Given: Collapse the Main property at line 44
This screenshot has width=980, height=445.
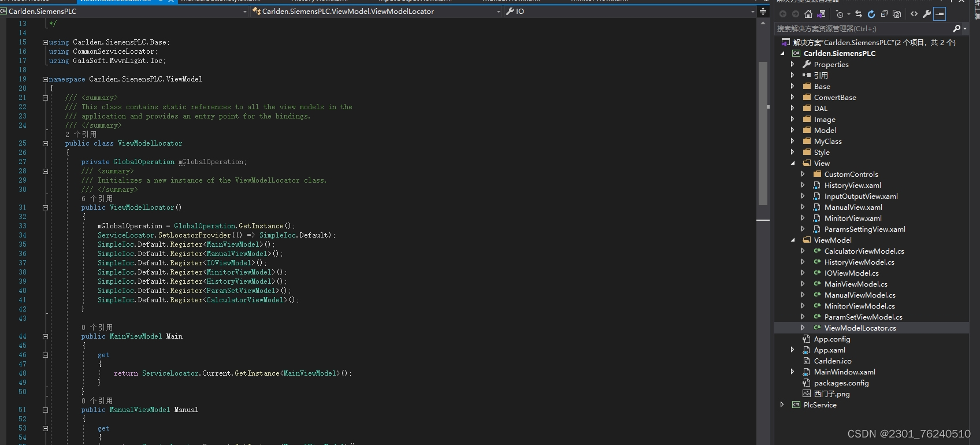Looking at the screenshot, I should (45, 336).
